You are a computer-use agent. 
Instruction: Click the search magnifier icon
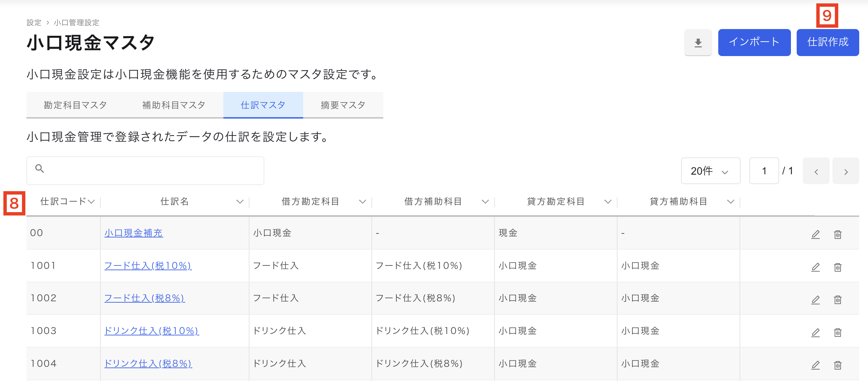pos(40,169)
